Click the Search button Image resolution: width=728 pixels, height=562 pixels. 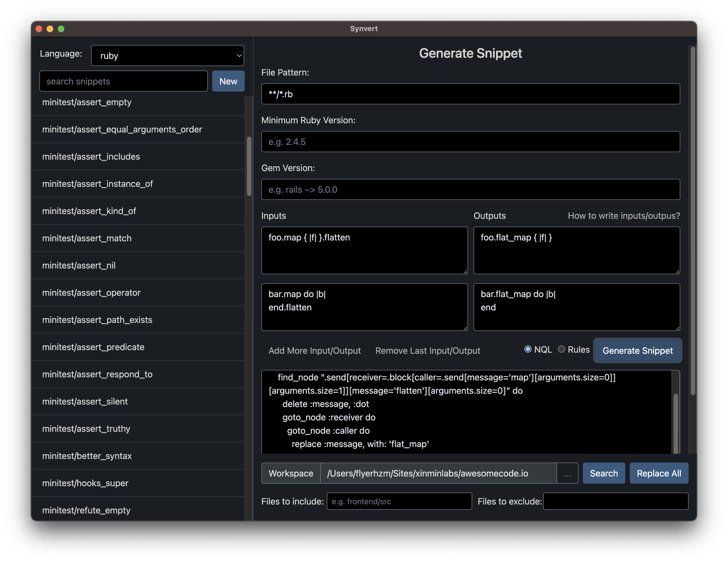(603, 473)
